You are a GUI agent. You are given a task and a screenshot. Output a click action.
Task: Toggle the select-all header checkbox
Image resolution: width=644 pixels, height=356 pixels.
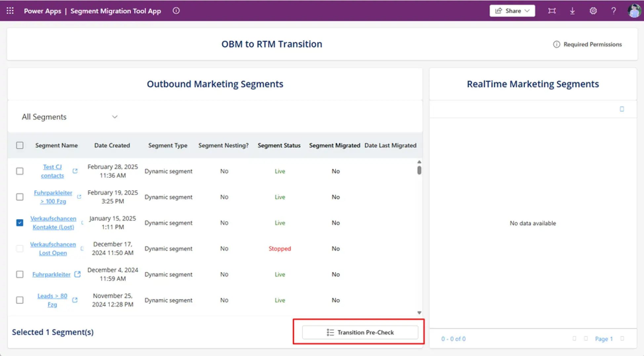[20, 145]
